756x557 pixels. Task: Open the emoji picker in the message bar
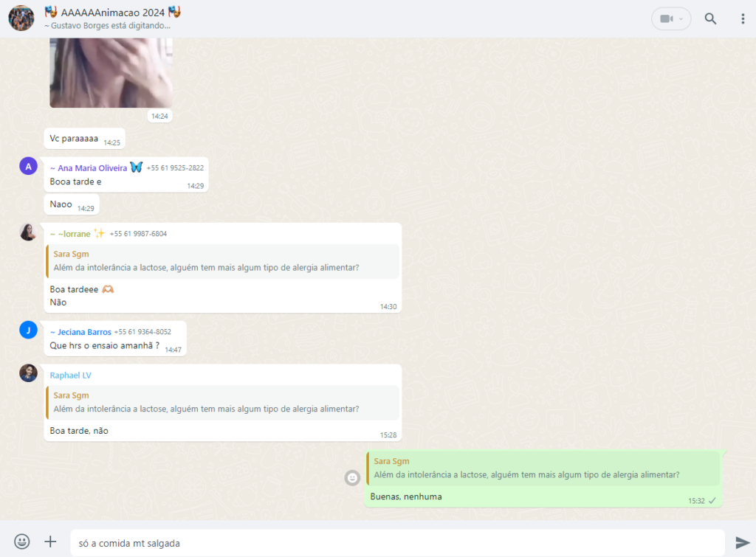coord(21,542)
